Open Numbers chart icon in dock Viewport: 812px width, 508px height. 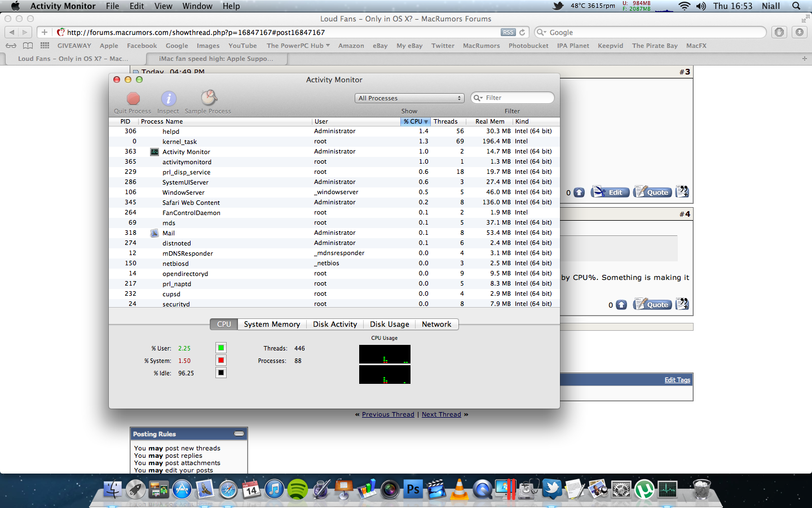[x=367, y=489]
